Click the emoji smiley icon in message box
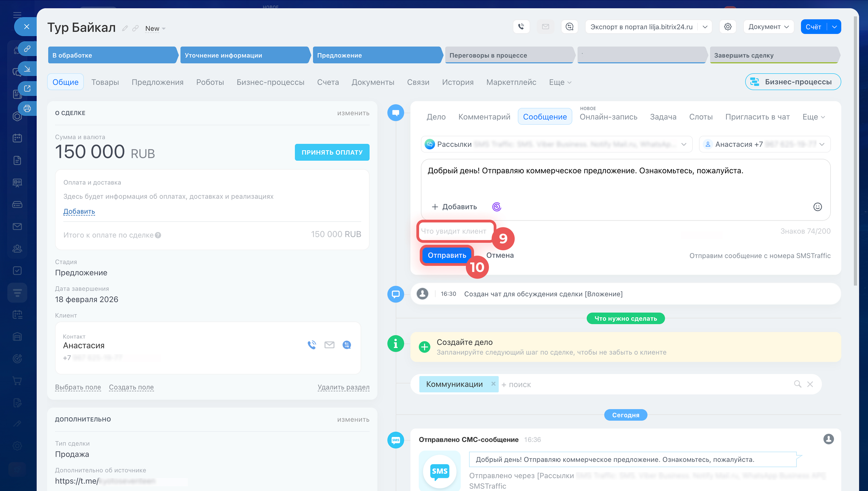This screenshot has width=868, height=491. tap(817, 207)
